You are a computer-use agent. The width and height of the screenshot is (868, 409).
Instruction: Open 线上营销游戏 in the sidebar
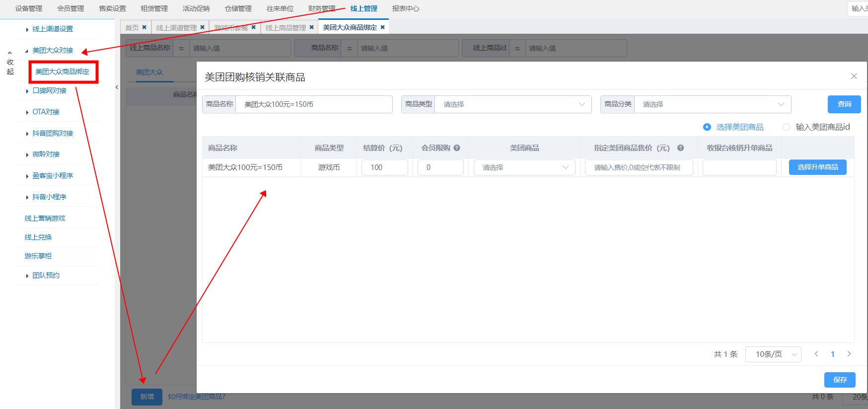tap(45, 218)
